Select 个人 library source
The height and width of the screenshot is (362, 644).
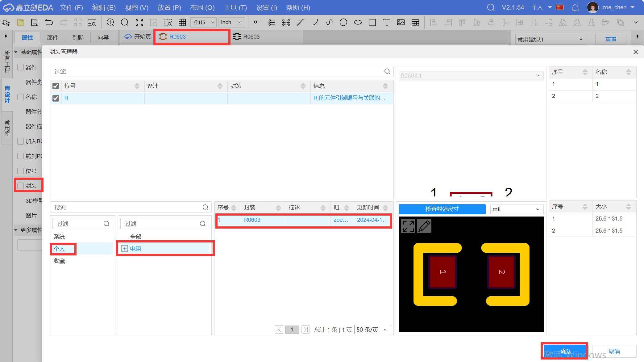(59, 249)
